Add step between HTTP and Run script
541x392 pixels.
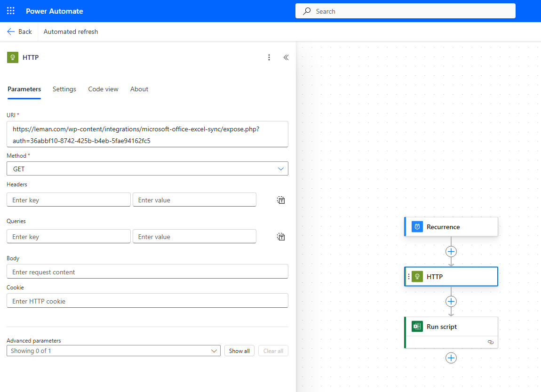[x=451, y=301]
